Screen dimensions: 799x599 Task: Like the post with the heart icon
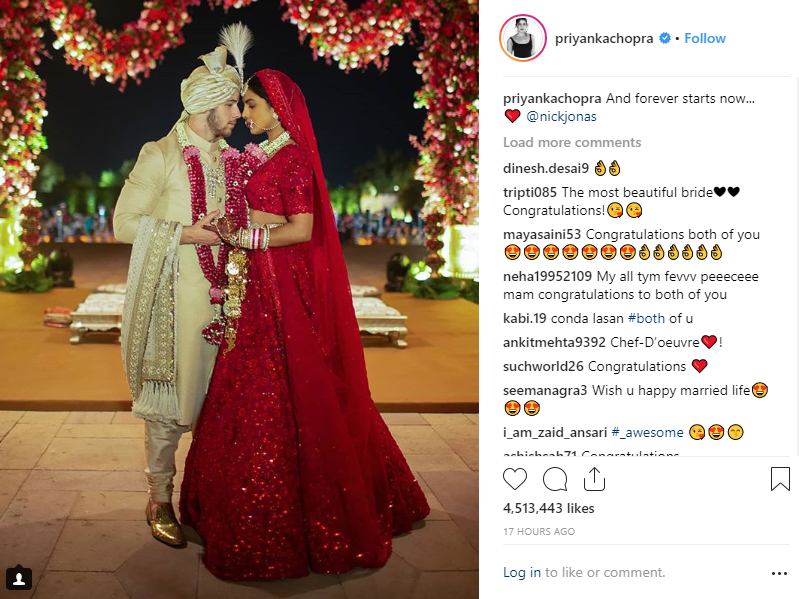click(x=515, y=479)
